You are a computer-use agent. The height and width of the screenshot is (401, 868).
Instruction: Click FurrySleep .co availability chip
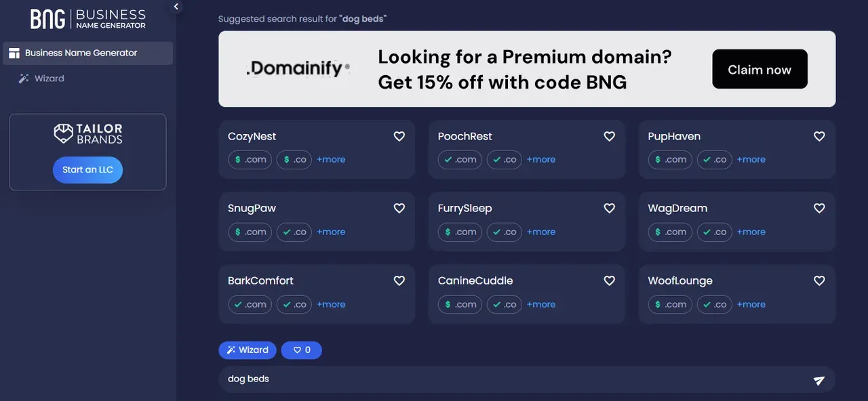(x=505, y=232)
